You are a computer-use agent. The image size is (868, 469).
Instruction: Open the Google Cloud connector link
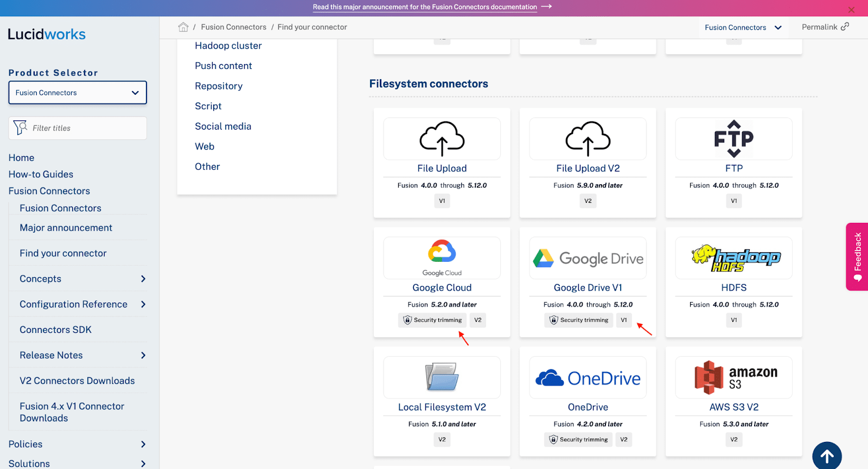pyautogui.click(x=442, y=287)
